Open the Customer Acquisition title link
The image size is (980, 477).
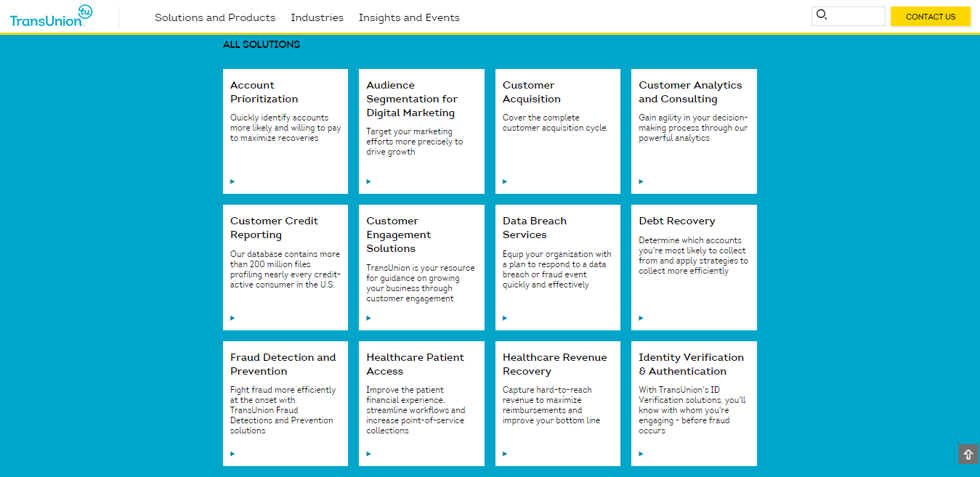click(x=532, y=92)
